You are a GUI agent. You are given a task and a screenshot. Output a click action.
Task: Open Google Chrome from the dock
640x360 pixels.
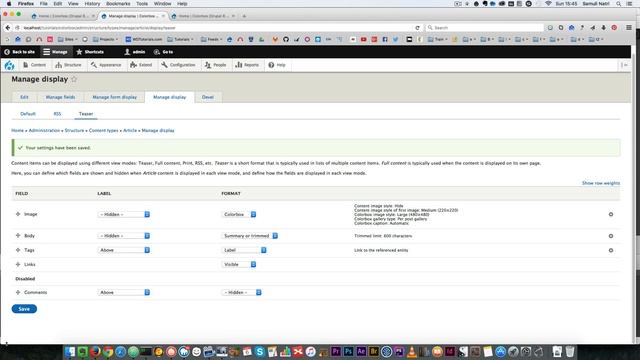(108, 351)
